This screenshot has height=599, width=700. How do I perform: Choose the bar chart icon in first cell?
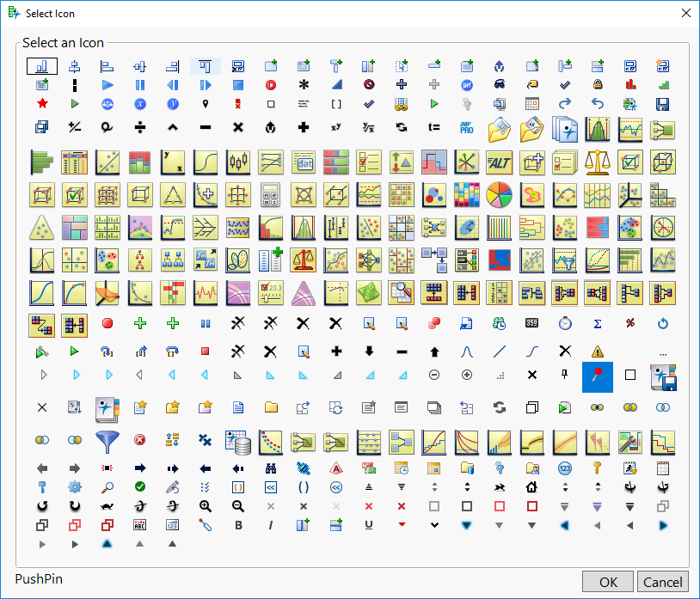(42, 66)
